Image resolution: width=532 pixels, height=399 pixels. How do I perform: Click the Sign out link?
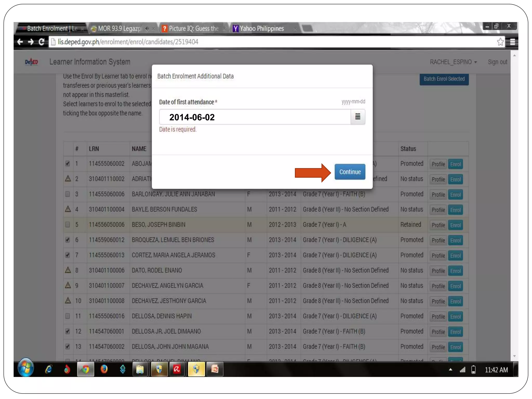point(497,62)
